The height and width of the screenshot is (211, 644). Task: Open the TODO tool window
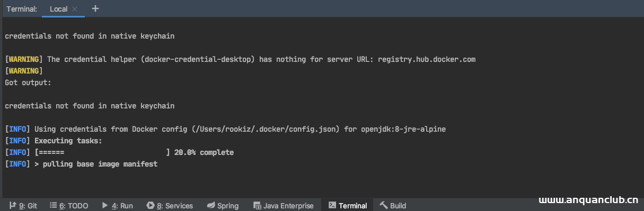pos(69,206)
